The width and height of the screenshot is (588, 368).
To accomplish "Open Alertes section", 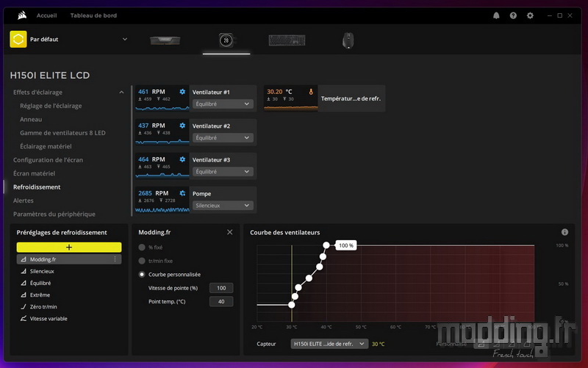I will [24, 200].
